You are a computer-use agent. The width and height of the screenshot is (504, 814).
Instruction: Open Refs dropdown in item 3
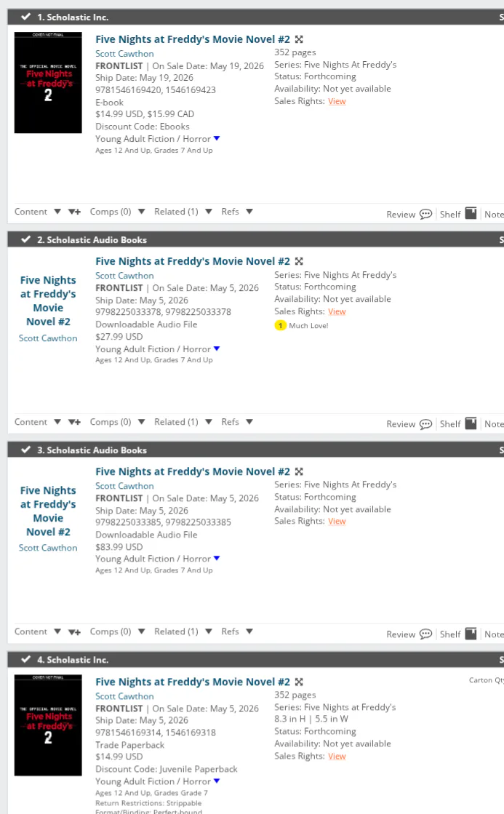tap(249, 631)
